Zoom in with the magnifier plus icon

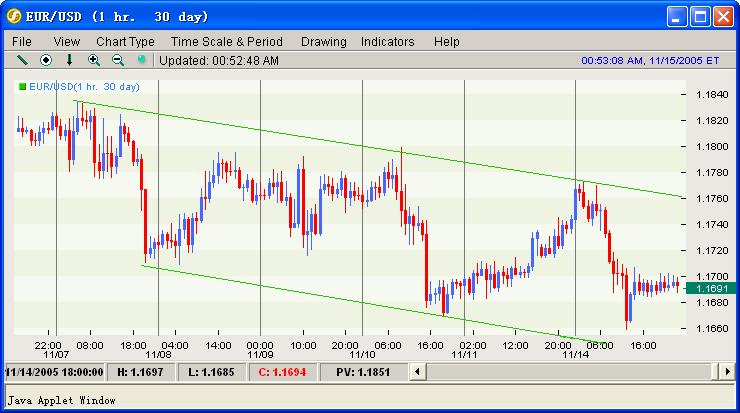[x=94, y=60]
